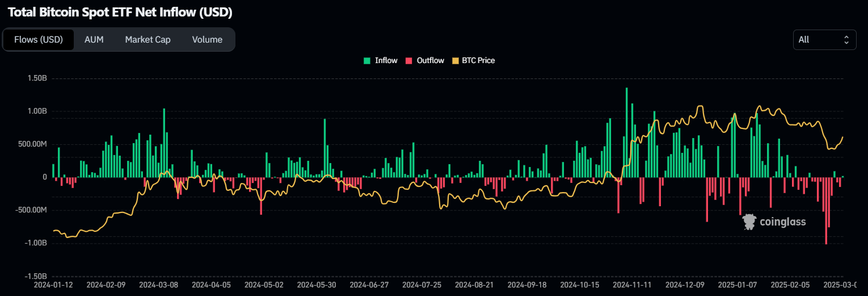Click the 0 y-axis label
This screenshot has height=296, width=868.
tap(44, 177)
